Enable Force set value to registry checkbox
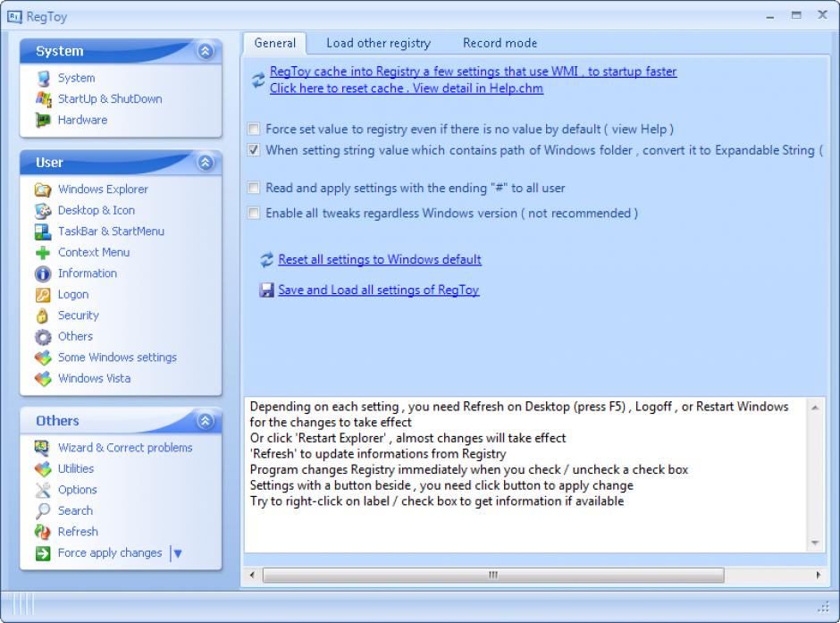Image resolution: width=840 pixels, height=623 pixels. coord(255,130)
